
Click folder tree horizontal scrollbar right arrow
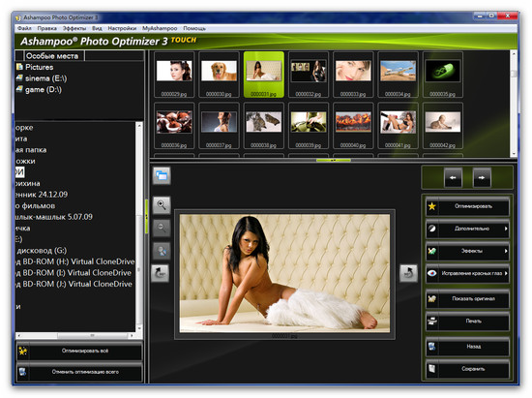132,335
